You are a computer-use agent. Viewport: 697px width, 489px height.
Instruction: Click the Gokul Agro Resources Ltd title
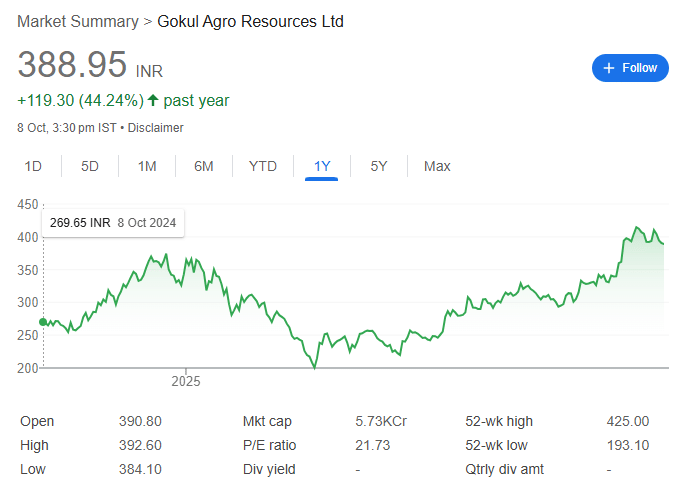251,21
